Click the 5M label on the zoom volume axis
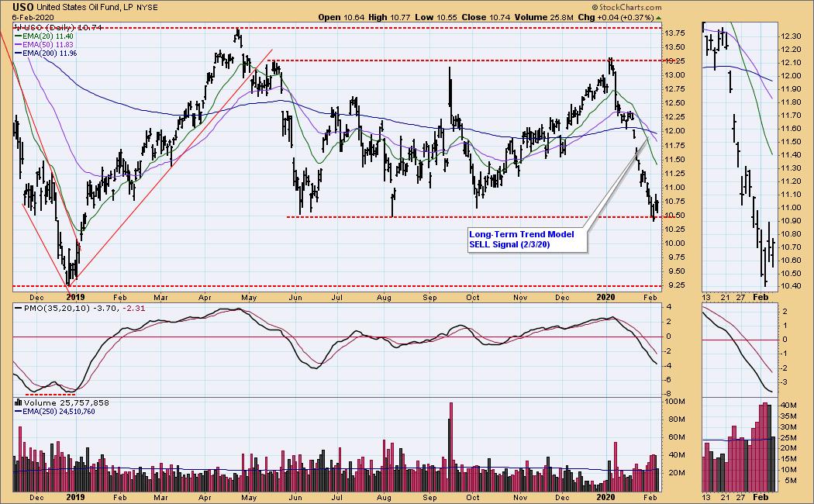This screenshot has width=814, height=504. click(x=792, y=482)
